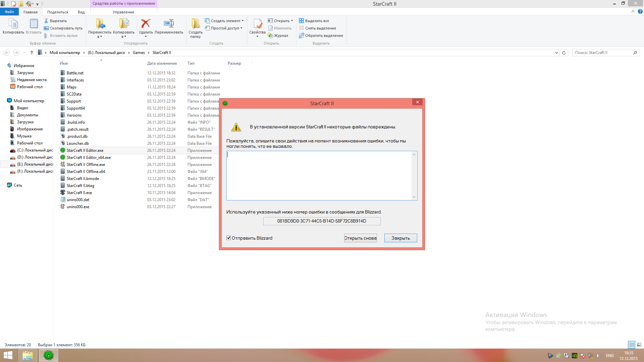Viewport: 644px width, 362px height.
Task: Open the Файл menu tab
Action: pos(9,12)
